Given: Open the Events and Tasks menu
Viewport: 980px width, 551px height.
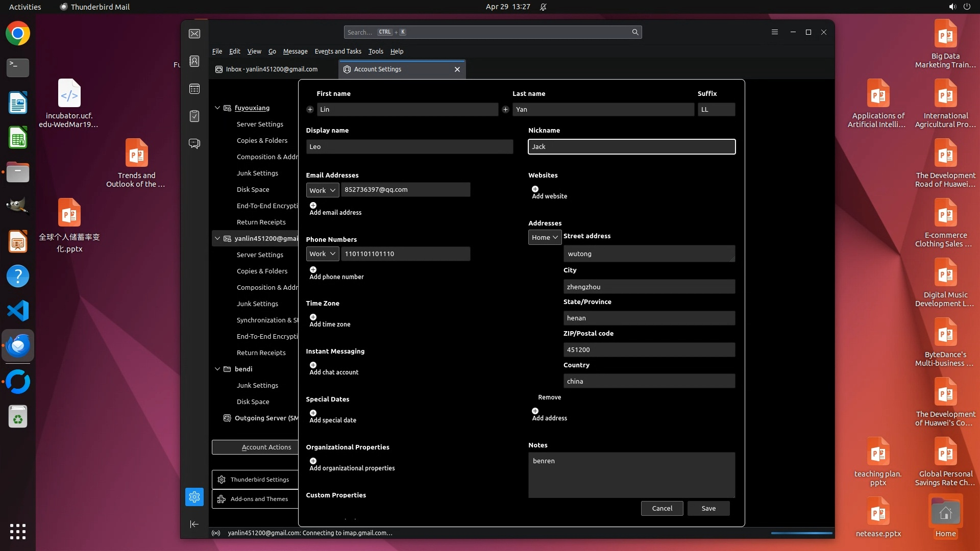Looking at the screenshot, I should point(337,52).
